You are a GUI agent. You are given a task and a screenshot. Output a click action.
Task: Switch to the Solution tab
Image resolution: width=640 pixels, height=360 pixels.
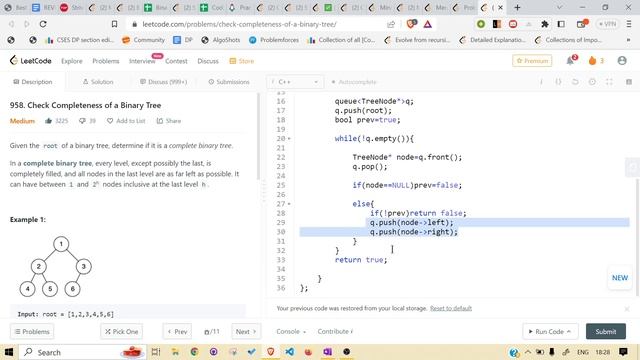[98, 82]
